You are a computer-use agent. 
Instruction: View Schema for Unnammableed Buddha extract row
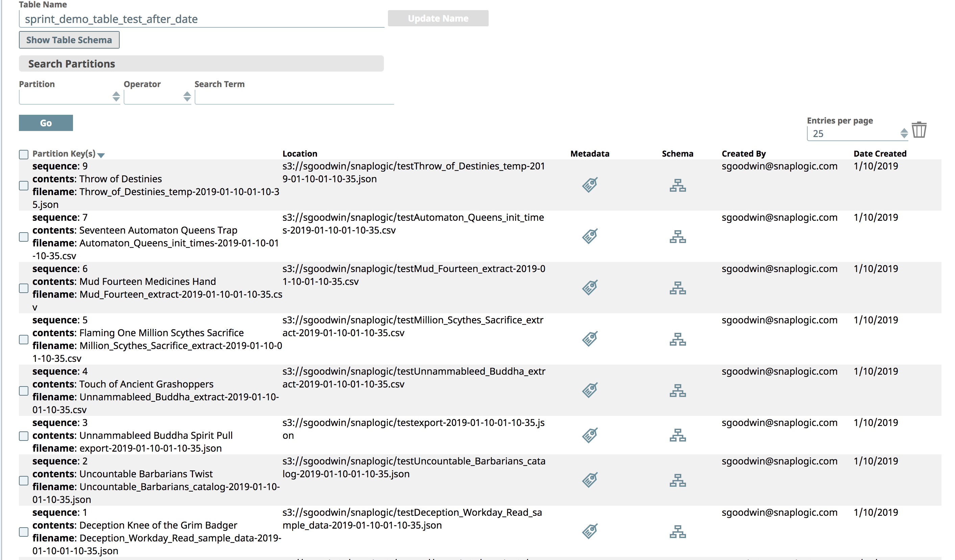[x=678, y=390]
